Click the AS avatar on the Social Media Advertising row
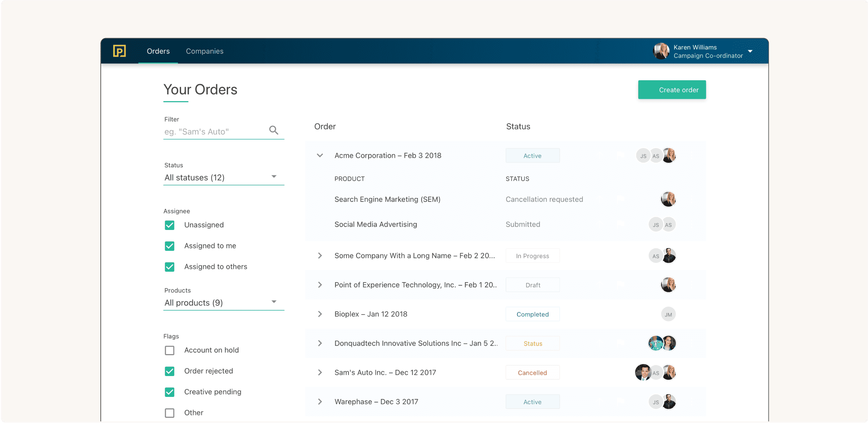The image size is (868, 423). (668, 224)
